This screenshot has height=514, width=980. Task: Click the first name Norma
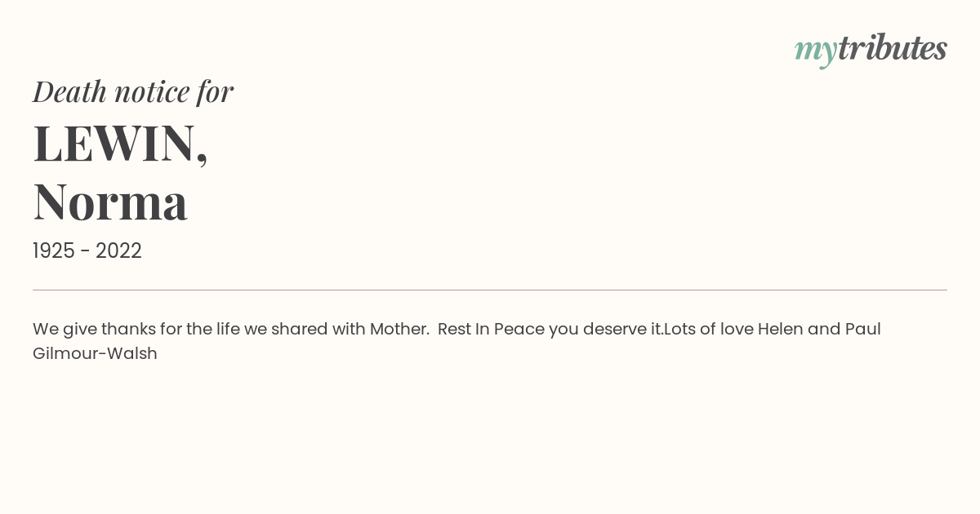coord(110,202)
